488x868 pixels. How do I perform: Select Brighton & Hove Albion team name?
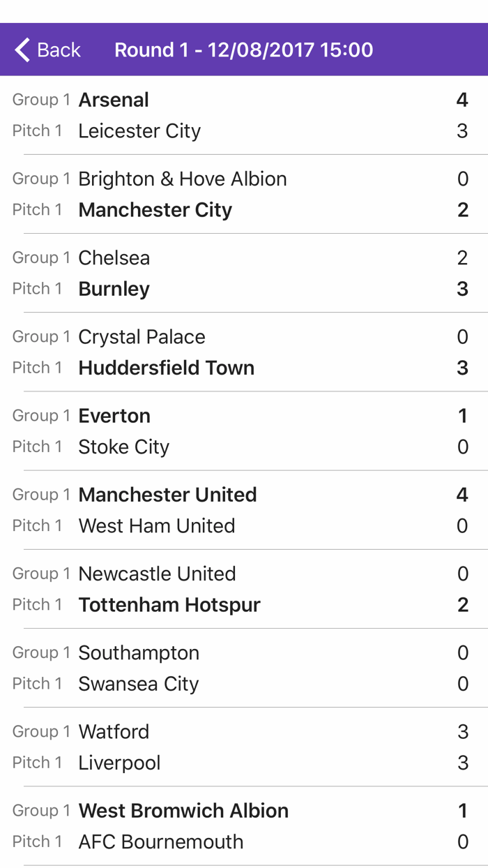[x=183, y=179]
